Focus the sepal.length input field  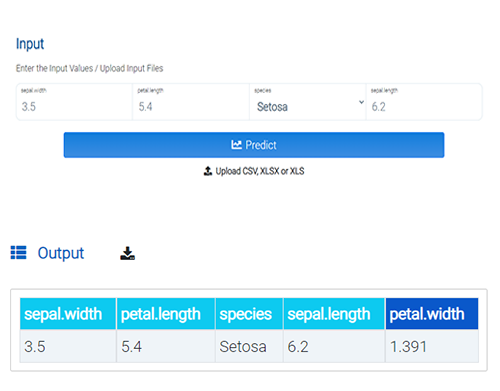[424, 102]
